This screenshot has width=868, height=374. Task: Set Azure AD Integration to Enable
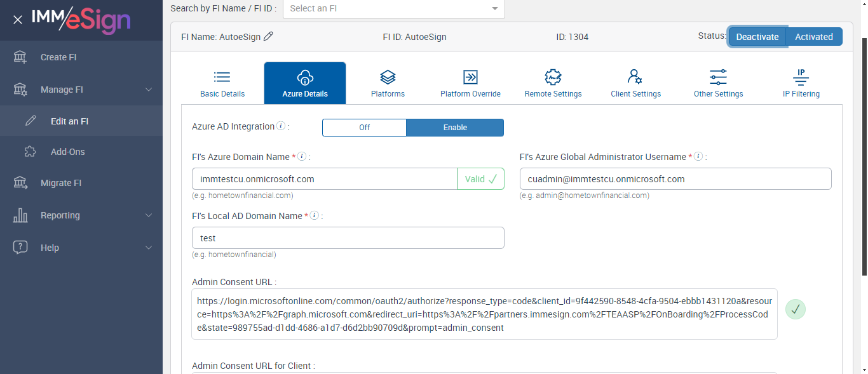pos(455,128)
